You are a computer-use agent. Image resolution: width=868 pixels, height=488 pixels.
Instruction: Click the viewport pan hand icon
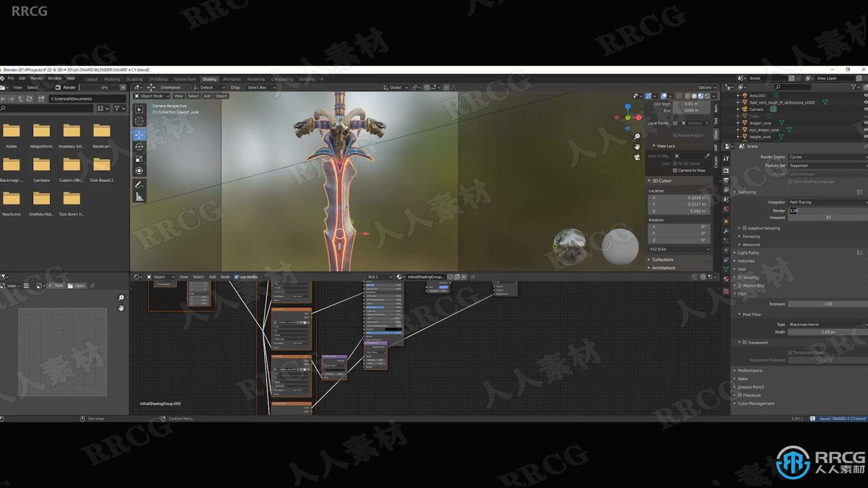point(637,146)
